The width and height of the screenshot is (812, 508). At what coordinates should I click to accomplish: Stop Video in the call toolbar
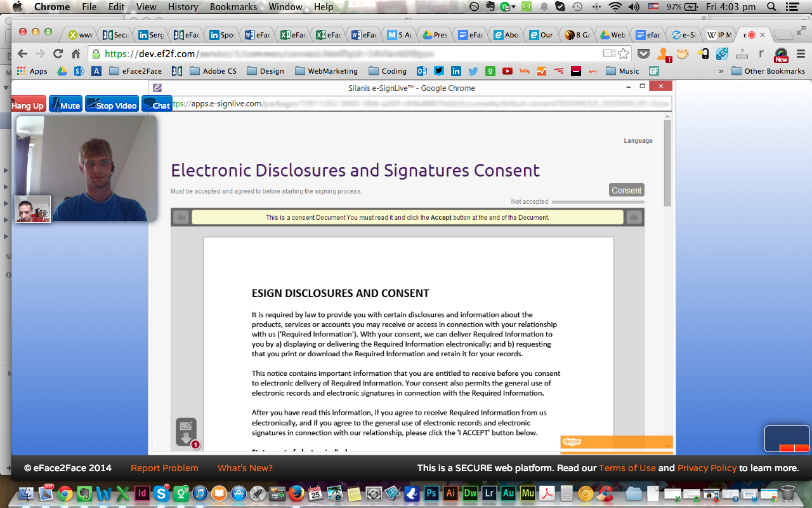tap(112, 104)
